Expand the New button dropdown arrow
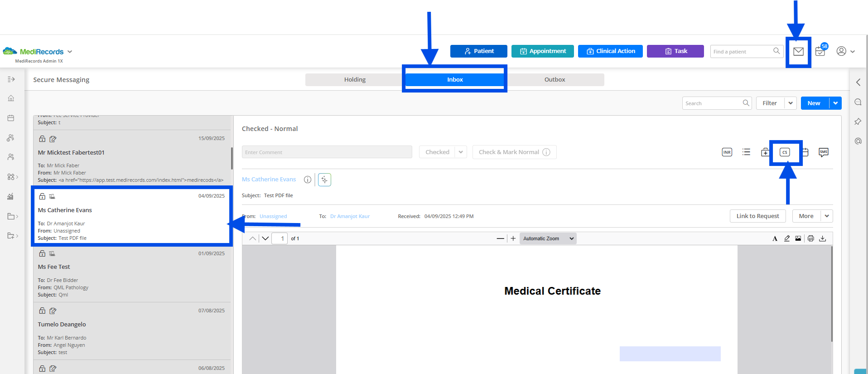The height and width of the screenshot is (374, 868). pos(835,103)
